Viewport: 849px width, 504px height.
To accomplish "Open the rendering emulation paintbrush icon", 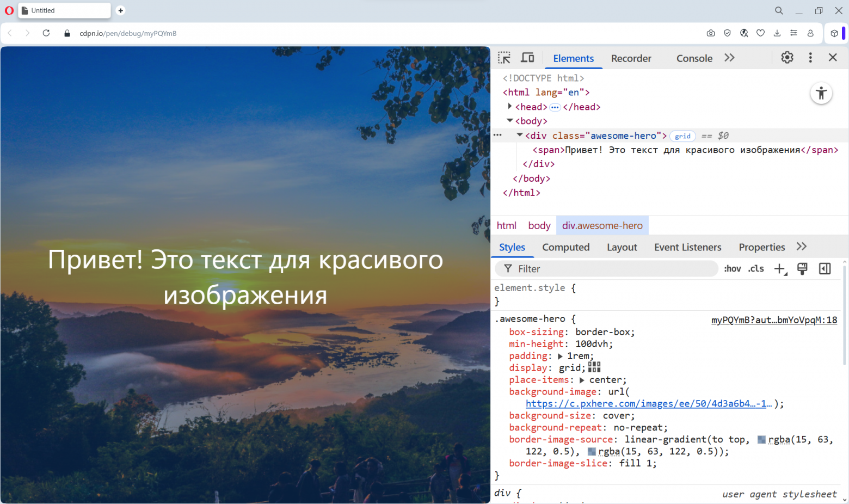I will click(802, 268).
